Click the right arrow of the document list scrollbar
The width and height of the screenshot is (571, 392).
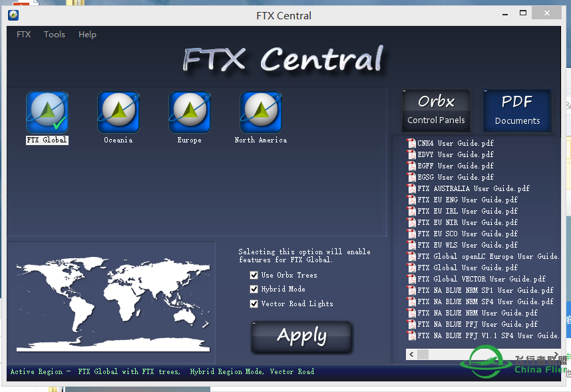pyautogui.click(x=556, y=355)
